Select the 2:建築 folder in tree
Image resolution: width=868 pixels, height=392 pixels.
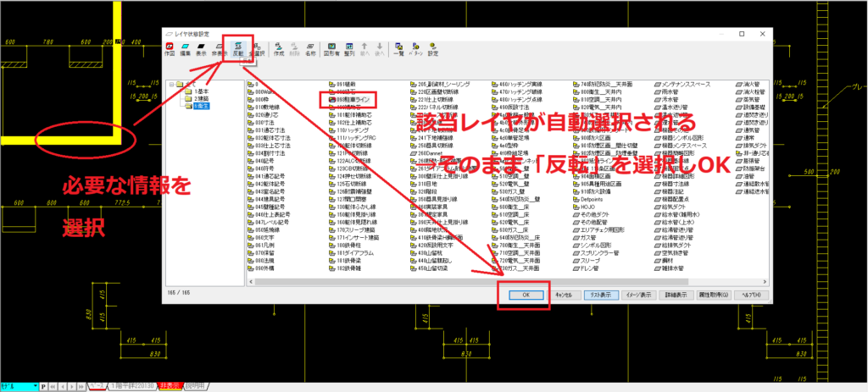tap(200, 99)
